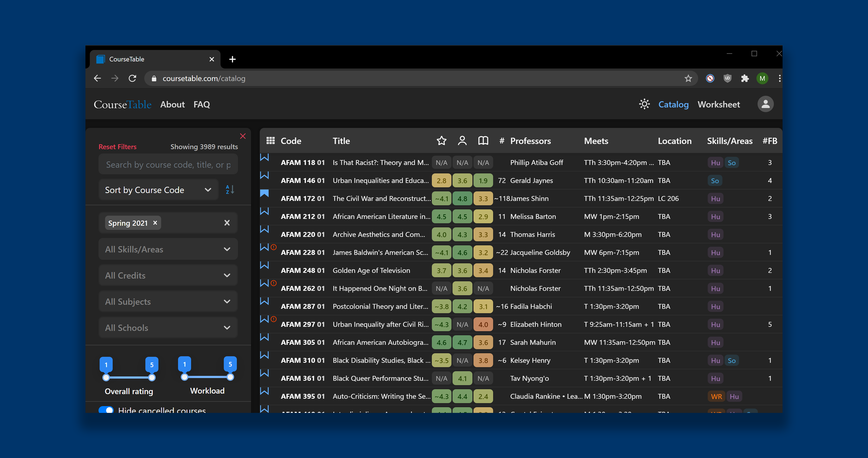Expand the All Subjects dropdown
The image size is (868, 458).
click(x=168, y=302)
